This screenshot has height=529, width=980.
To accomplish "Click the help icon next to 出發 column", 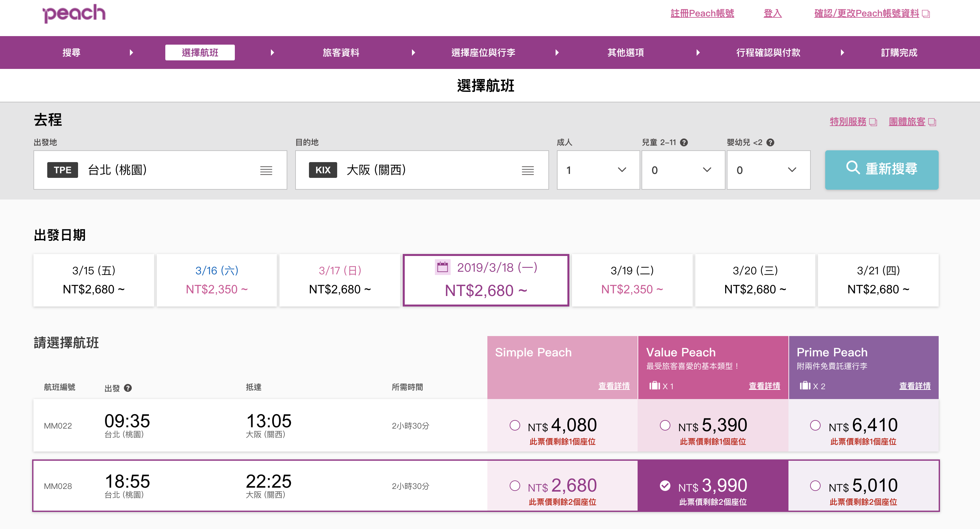I will (x=128, y=388).
